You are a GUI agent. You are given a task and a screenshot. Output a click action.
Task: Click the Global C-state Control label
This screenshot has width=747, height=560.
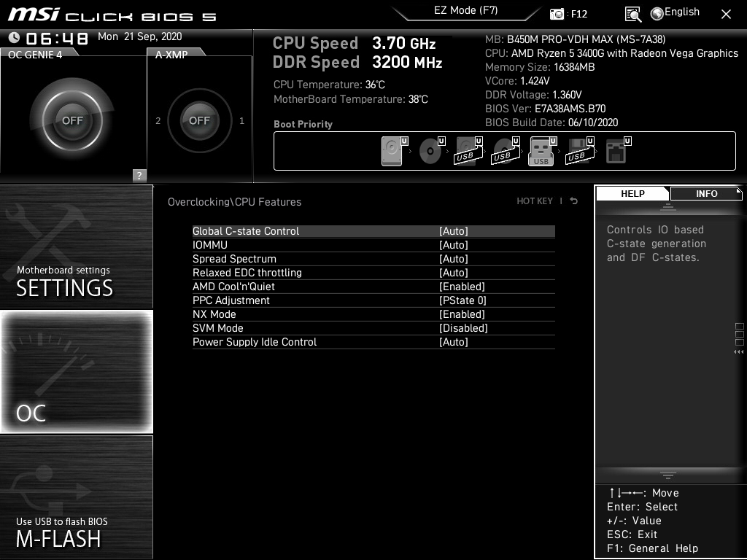246,231
